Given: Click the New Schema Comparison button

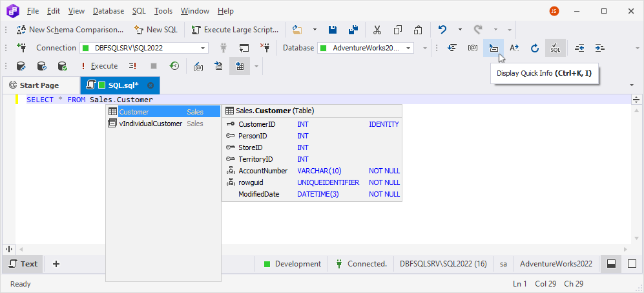Looking at the screenshot, I should tap(70, 30).
